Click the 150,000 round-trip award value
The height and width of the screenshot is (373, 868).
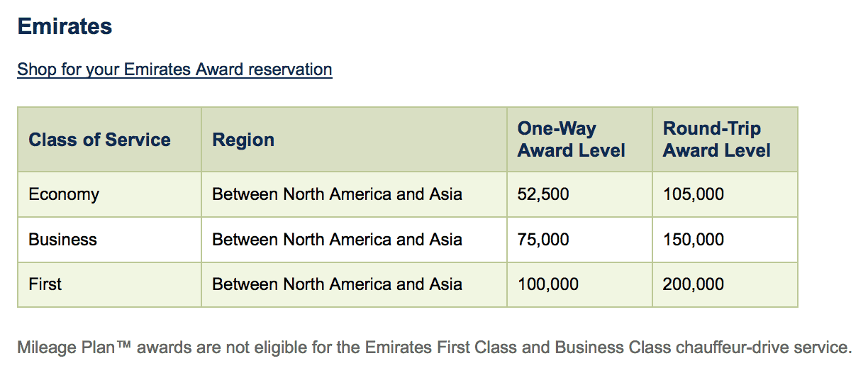coord(694,240)
